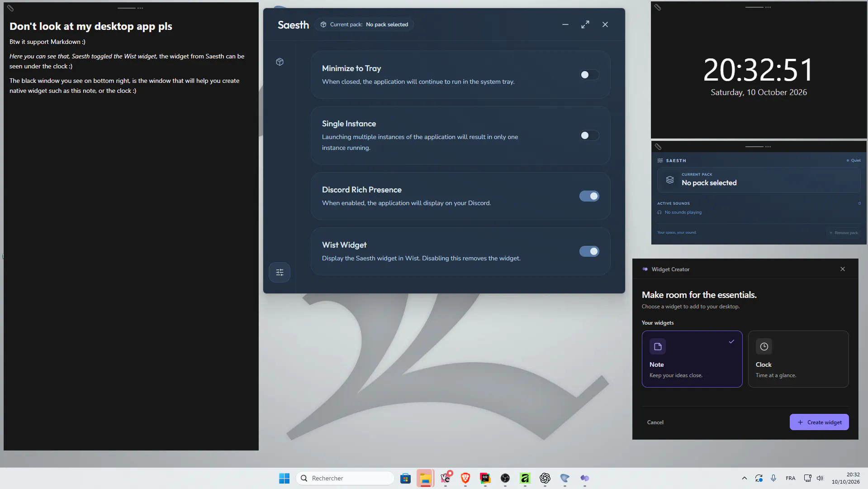
Task: Turn off the Wist Widget switch
Action: [589, 251]
